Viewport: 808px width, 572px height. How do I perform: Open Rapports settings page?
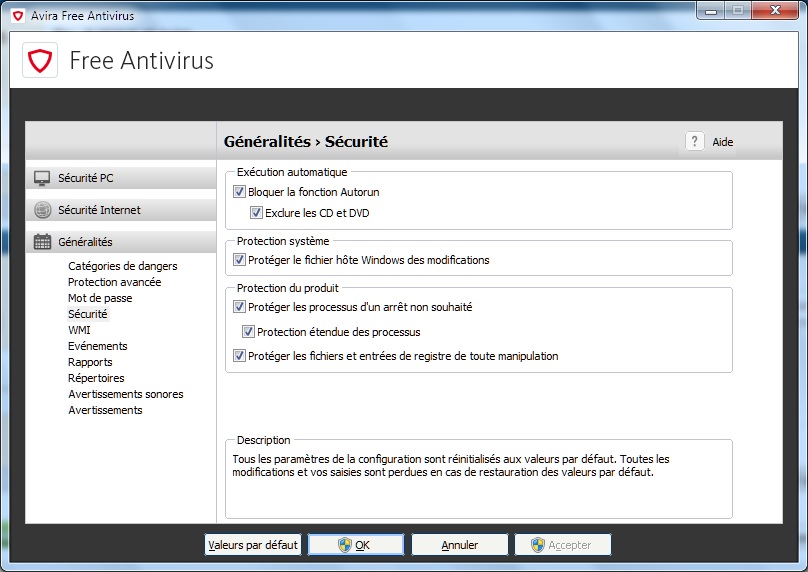[90, 362]
